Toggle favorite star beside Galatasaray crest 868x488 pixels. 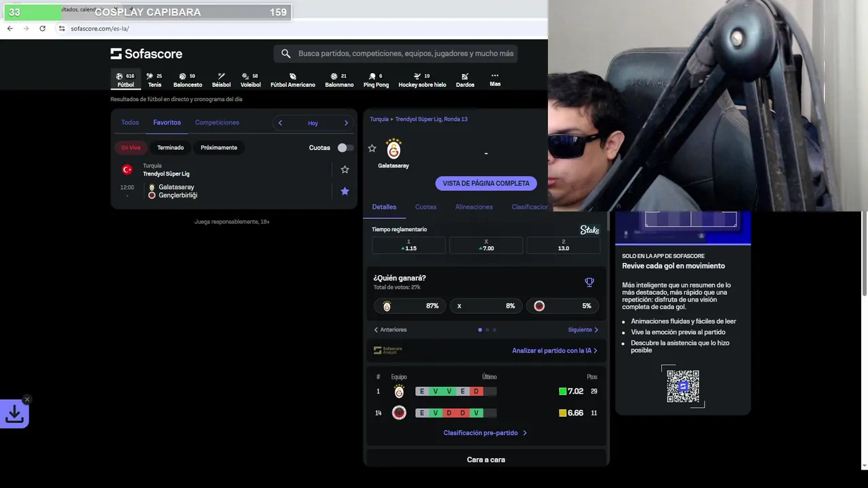pyautogui.click(x=372, y=148)
